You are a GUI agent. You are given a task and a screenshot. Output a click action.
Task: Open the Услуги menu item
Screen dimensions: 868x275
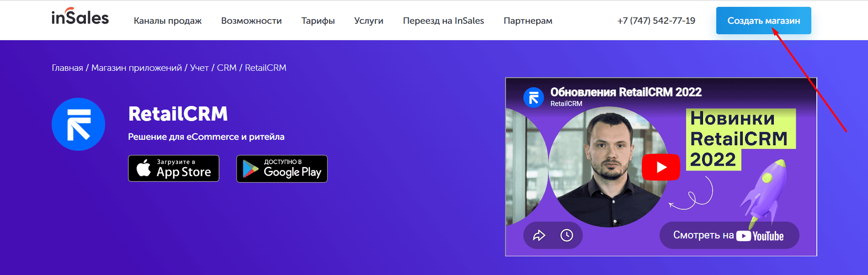pyautogui.click(x=369, y=21)
